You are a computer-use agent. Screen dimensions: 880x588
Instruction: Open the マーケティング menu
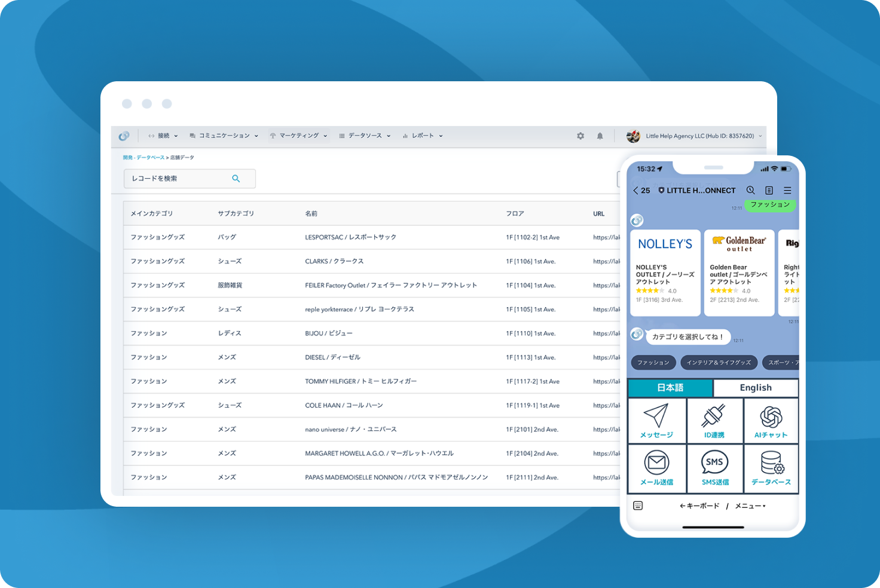click(x=298, y=136)
